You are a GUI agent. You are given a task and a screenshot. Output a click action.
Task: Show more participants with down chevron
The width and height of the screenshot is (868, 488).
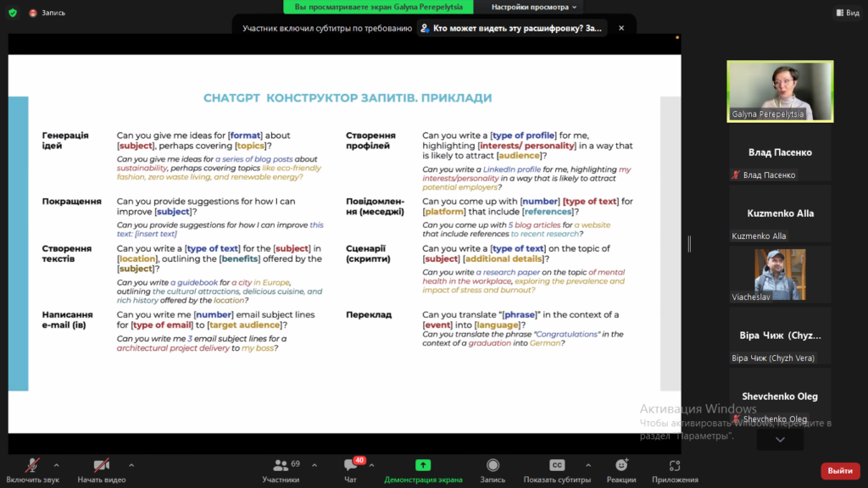point(780,440)
